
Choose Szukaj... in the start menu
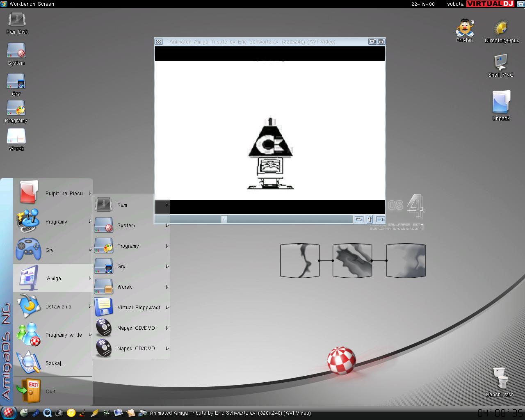click(53, 363)
